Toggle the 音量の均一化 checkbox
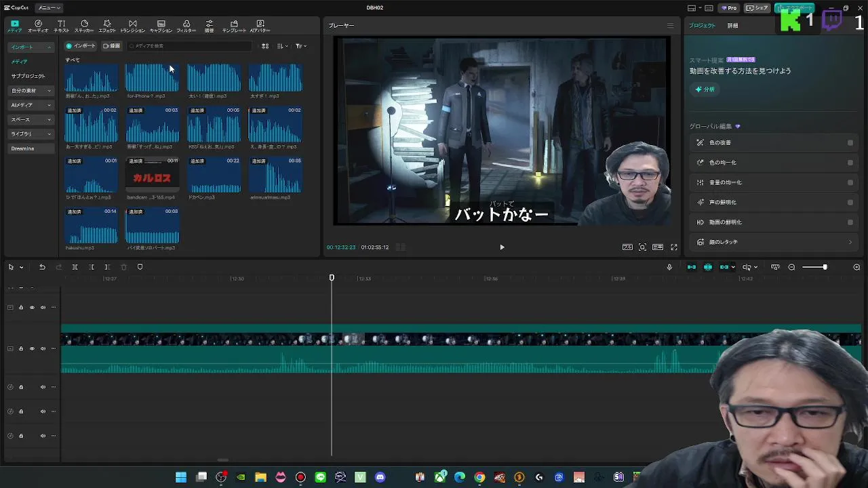The width and height of the screenshot is (868, 488). (850, 182)
